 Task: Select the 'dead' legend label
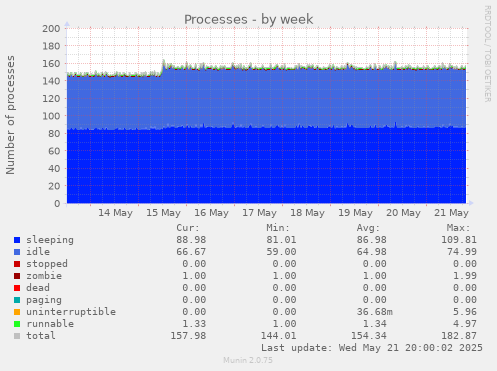pos(38,288)
